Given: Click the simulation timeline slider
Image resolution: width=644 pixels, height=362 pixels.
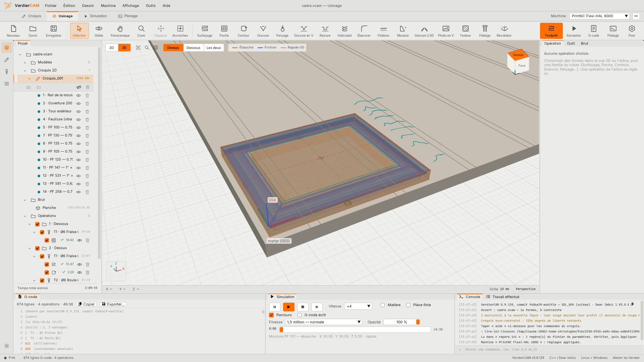Looking at the screenshot, I should coord(355,330).
